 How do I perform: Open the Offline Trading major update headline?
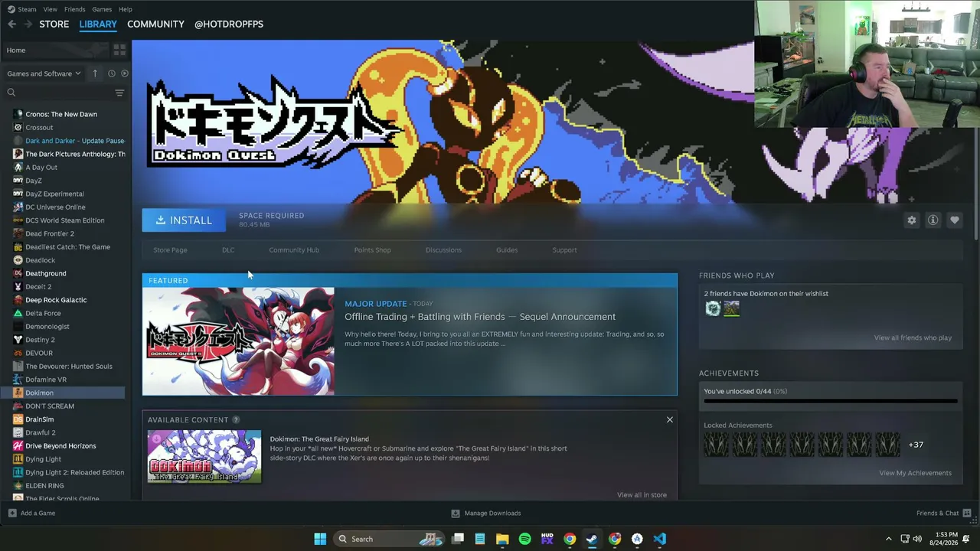click(480, 317)
